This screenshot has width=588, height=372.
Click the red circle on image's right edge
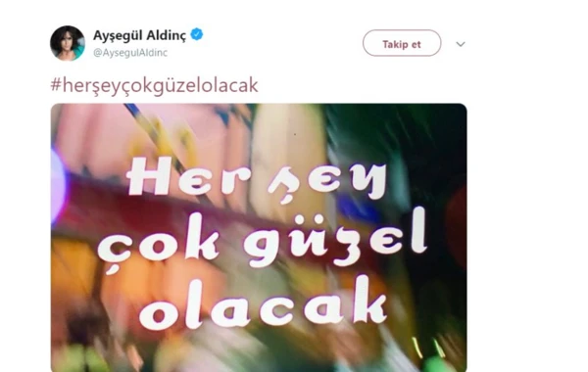point(458,225)
